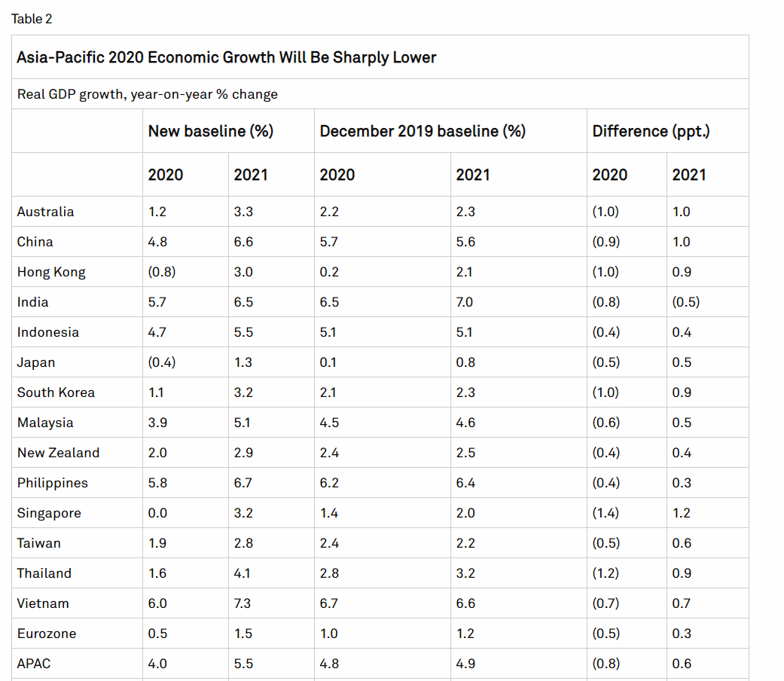Click Thailand's 4.1 new baseline 2021 cell
Viewport: 784px width, 681px height.
(243, 573)
